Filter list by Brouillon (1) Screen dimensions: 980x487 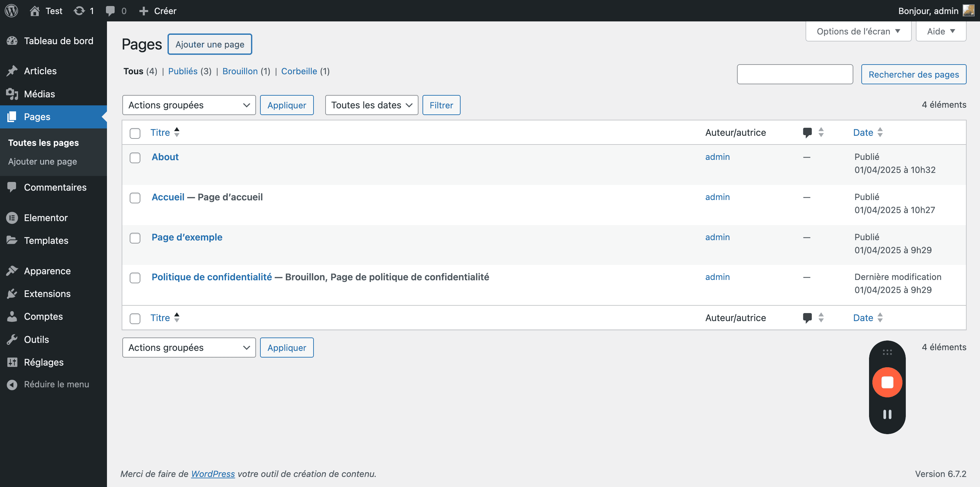[x=246, y=71]
